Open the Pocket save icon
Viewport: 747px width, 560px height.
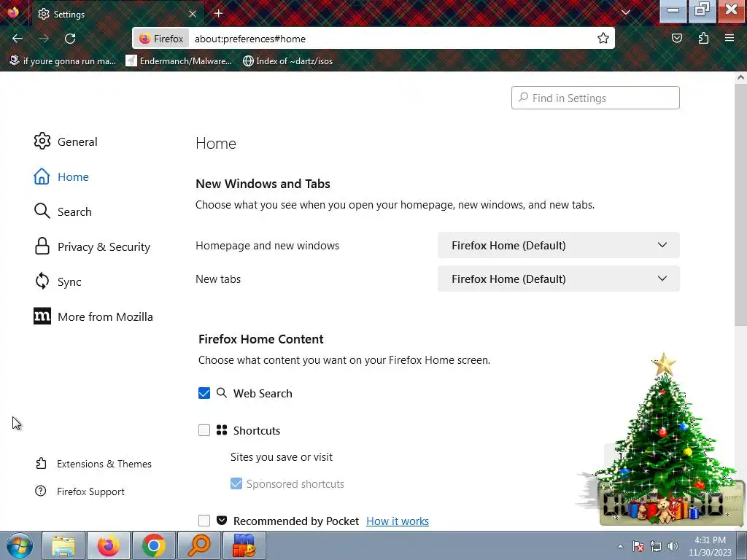point(676,39)
